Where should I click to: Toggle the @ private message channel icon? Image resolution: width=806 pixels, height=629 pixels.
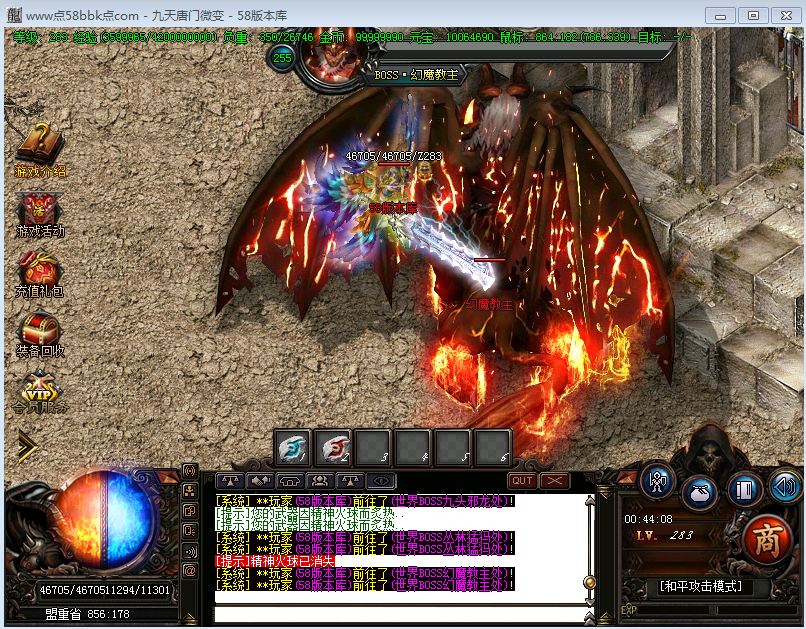[190, 571]
